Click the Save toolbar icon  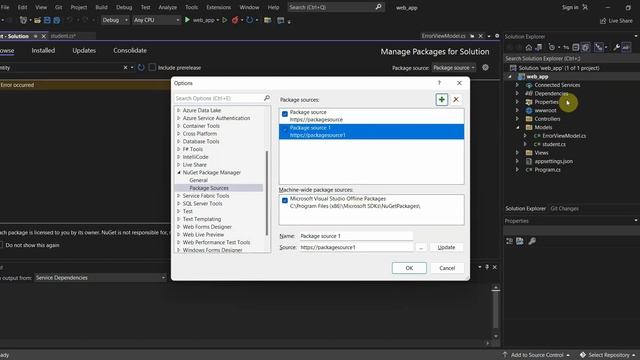pos(47,20)
